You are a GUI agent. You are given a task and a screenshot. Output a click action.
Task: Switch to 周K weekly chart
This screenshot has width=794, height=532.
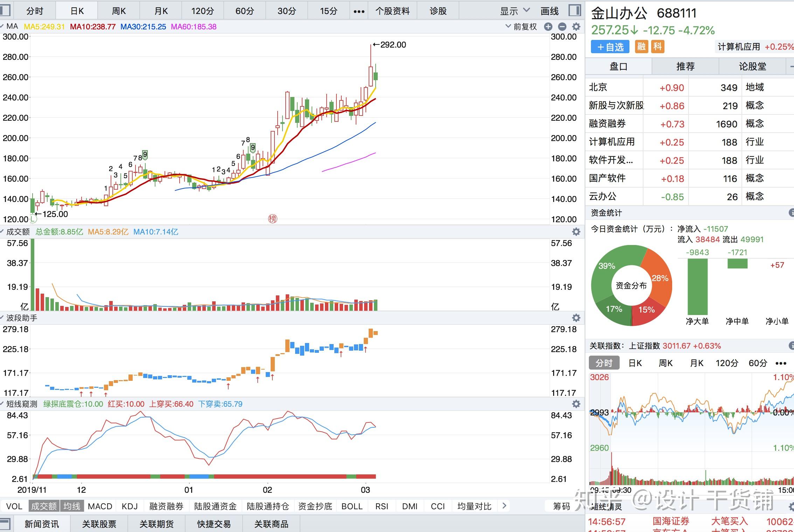pos(119,11)
